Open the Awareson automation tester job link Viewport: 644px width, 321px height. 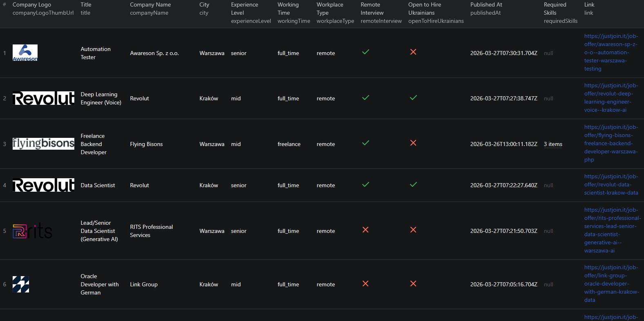[611, 53]
